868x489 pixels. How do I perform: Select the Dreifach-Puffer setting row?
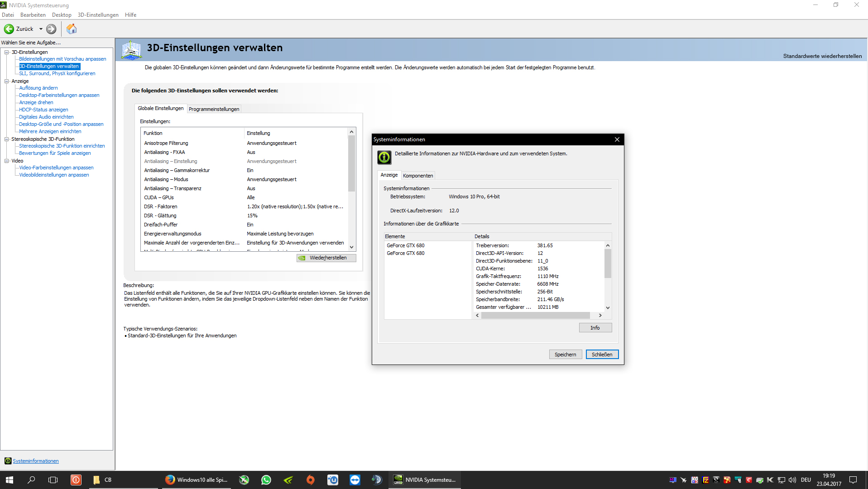(x=245, y=225)
